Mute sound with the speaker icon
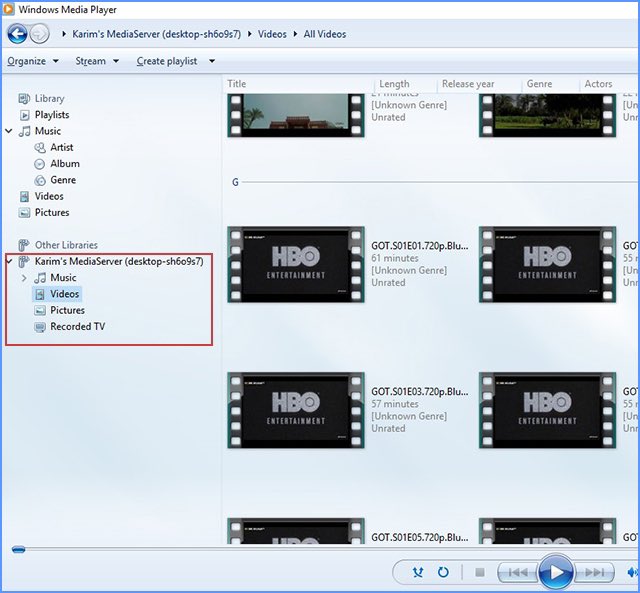The width and height of the screenshot is (640, 593). 633,572
